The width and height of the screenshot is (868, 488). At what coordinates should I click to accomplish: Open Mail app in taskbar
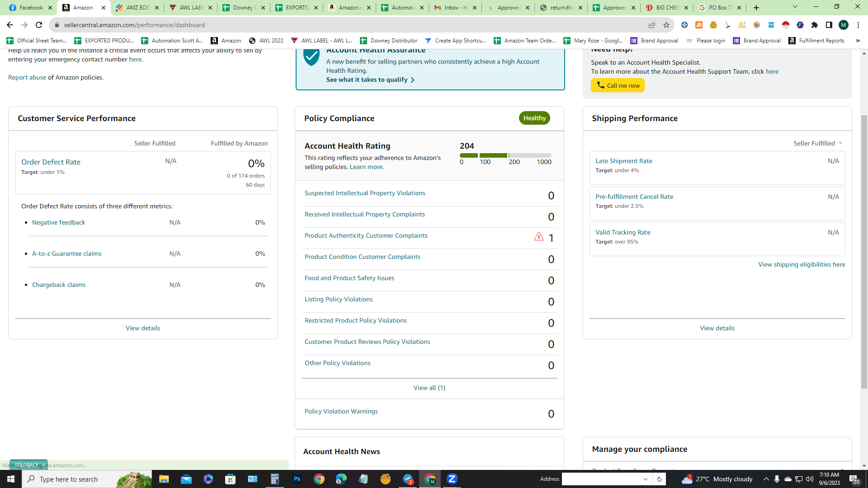(186, 479)
